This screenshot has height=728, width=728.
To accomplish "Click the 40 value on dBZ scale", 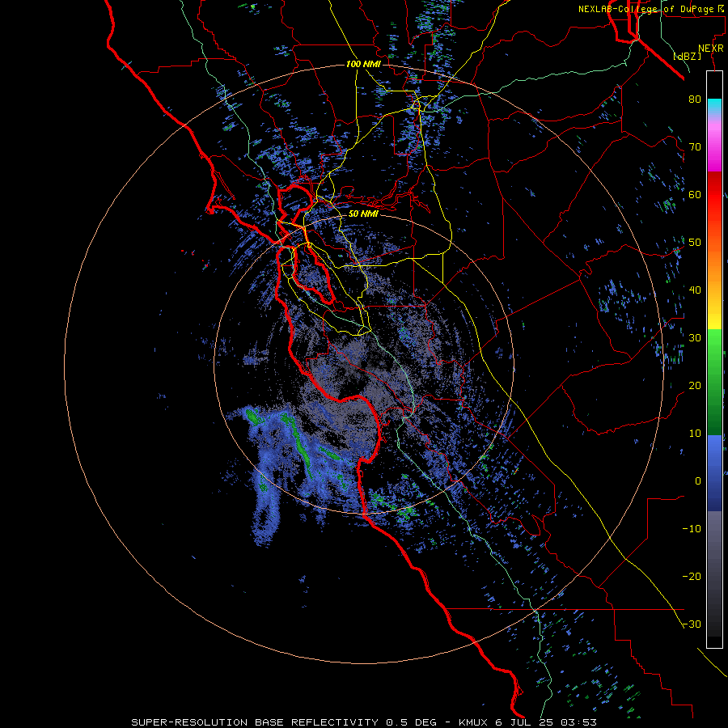I will coord(695,290).
